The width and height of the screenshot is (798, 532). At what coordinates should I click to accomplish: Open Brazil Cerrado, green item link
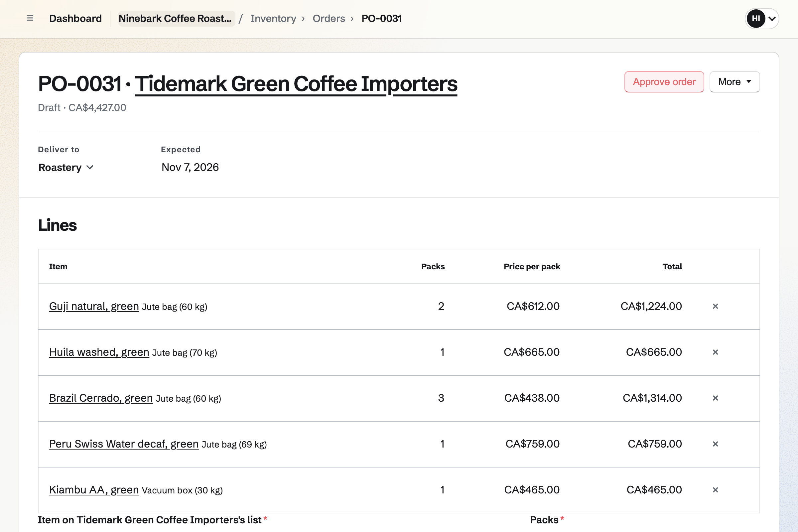point(101,398)
